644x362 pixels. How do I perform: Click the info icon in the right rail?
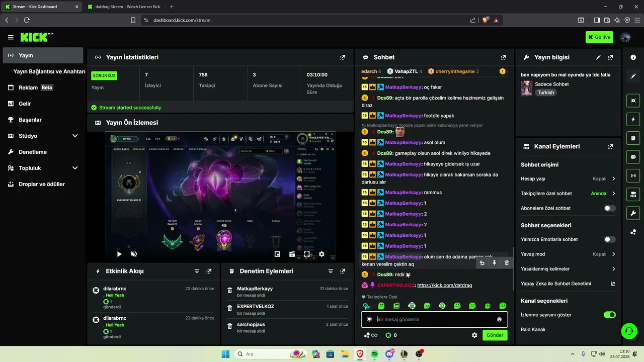point(633,57)
